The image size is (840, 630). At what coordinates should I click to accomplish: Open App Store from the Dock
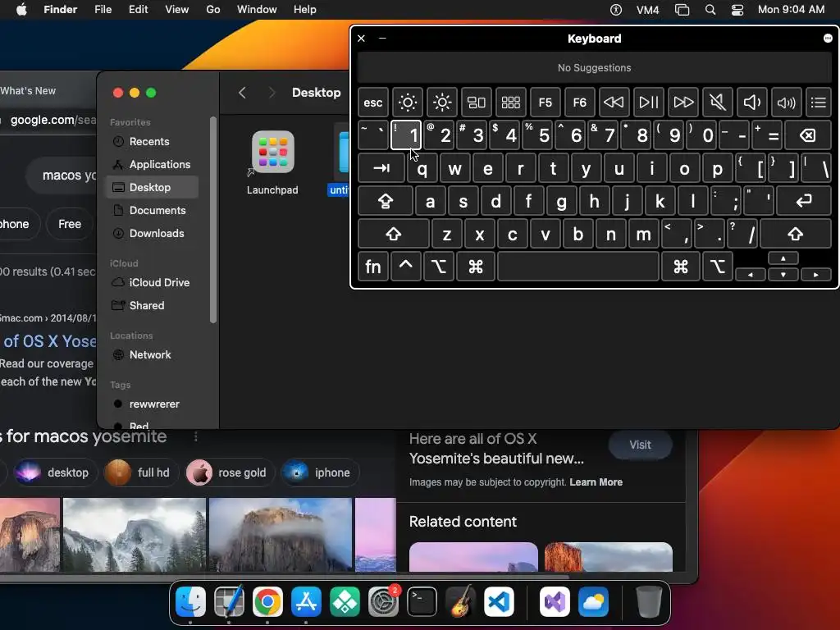306,602
